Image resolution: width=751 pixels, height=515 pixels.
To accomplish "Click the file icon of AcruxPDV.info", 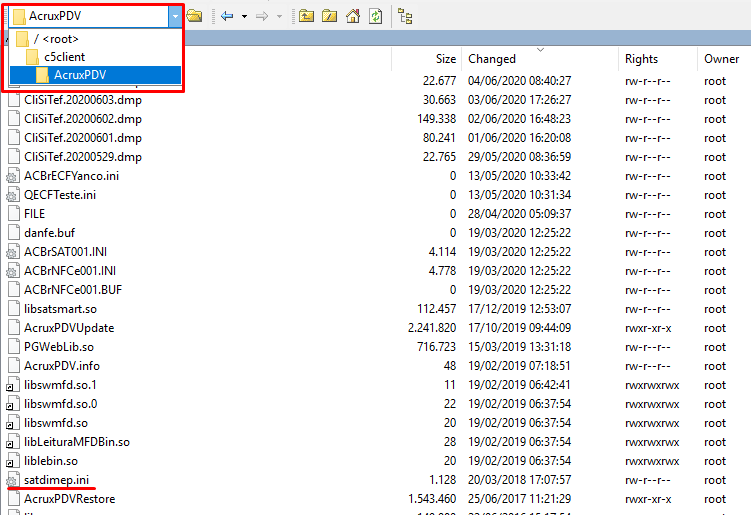I will 14,366.
